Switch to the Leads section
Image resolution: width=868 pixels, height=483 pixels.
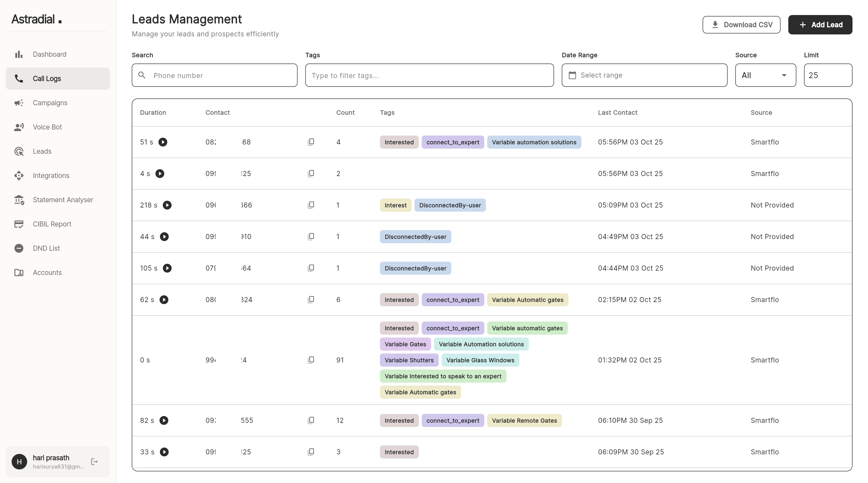point(42,151)
